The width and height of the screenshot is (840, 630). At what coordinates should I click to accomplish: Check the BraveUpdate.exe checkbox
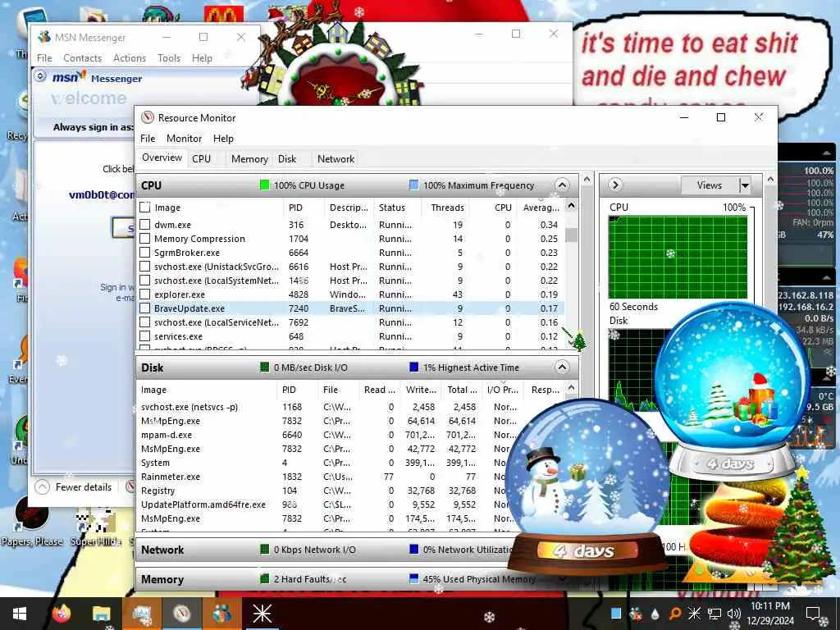[144, 308]
